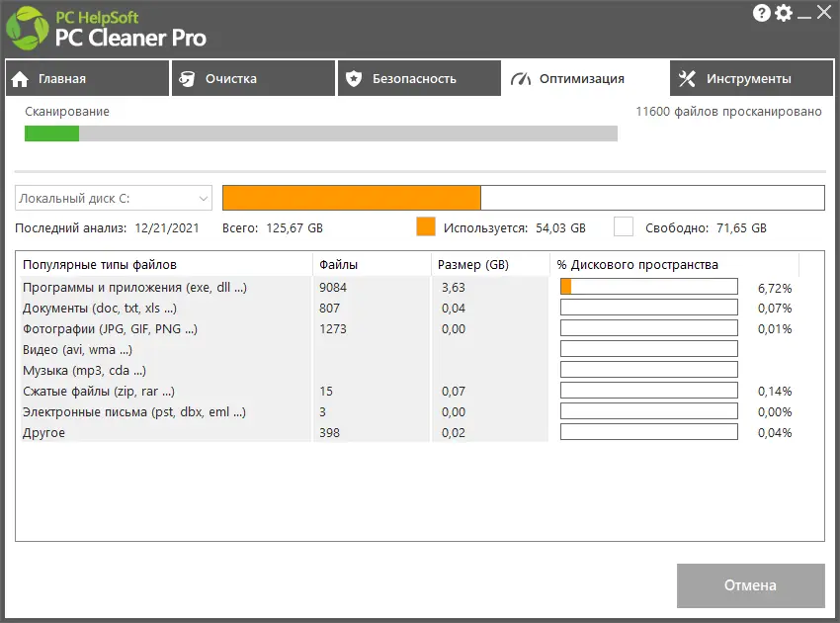This screenshot has width=840, height=623.
Task: Open the Инструменты tab
Action: point(752,78)
